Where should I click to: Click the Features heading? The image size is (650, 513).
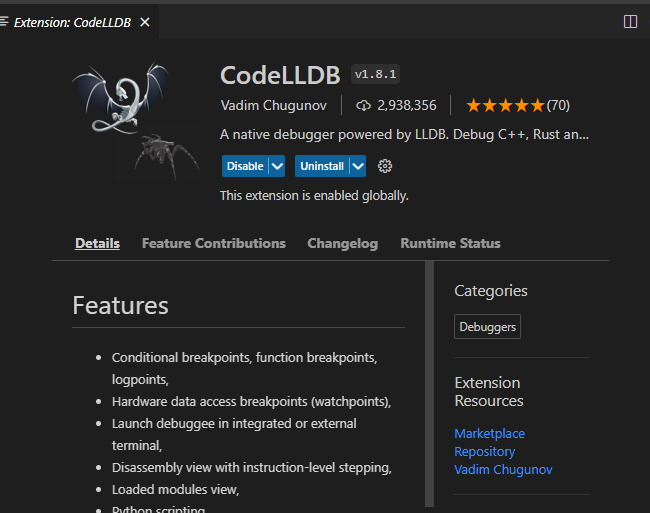point(121,305)
